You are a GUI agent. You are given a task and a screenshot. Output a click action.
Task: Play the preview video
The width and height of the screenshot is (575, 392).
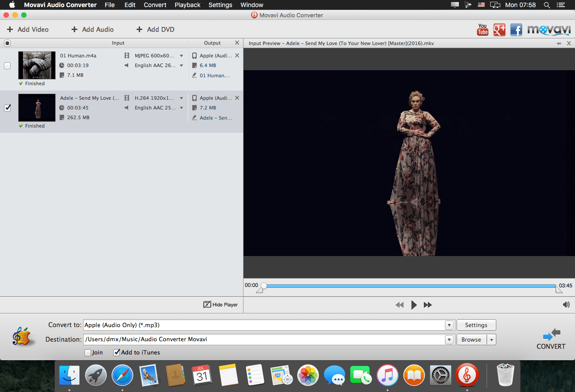point(414,305)
